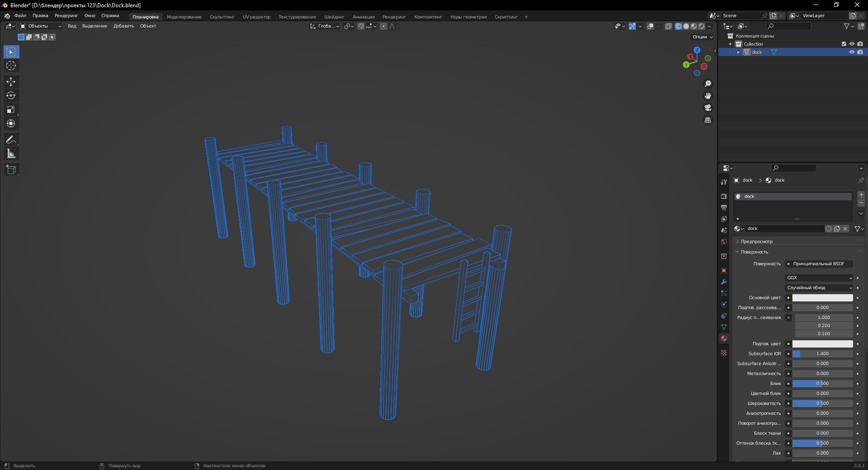This screenshot has height=470, width=868.
Task: Select the Measure tool
Action: point(11,154)
